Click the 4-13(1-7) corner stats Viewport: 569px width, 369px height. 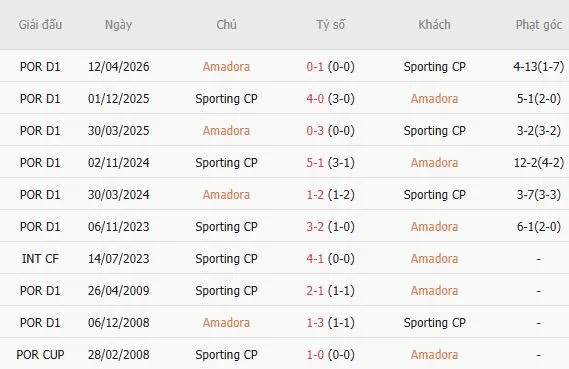click(x=539, y=67)
